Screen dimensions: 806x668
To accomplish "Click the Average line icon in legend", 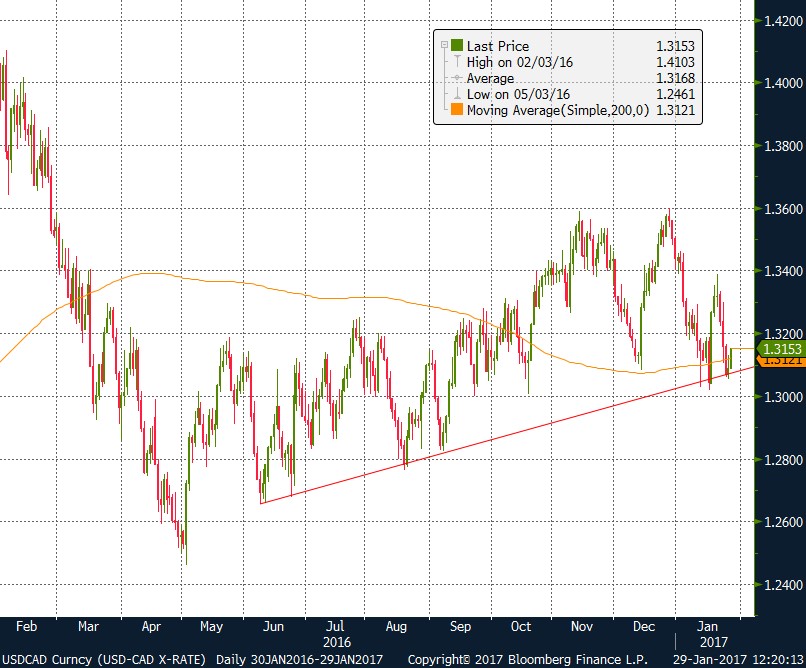I will coord(457,78).
